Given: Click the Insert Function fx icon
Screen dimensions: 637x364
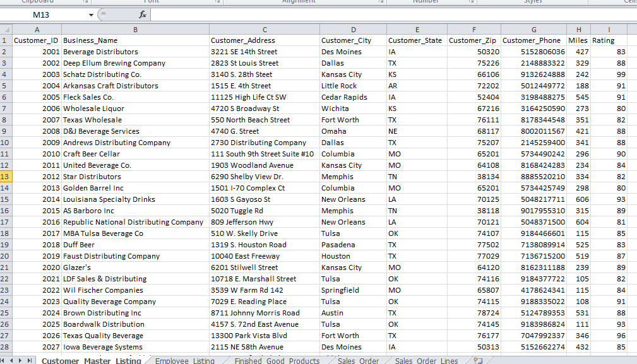Looking at the screenshot, I should (x=143, y=15).
